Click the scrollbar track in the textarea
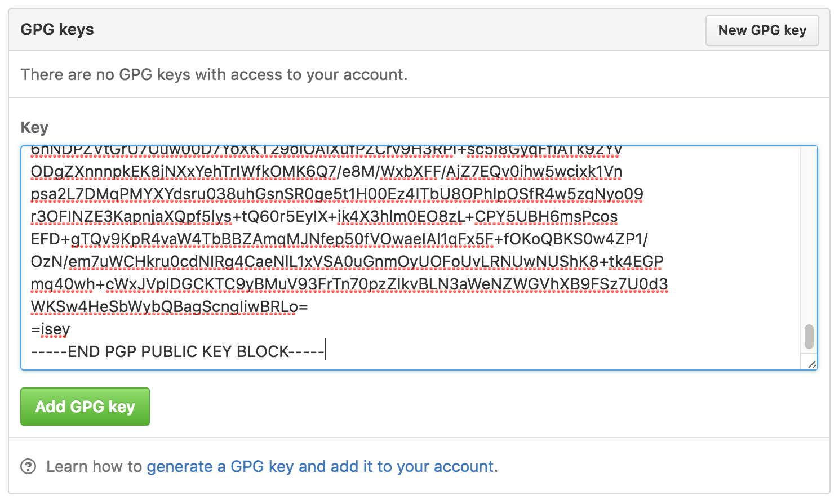This screenshot has height=504, width=839. (809, 225)
